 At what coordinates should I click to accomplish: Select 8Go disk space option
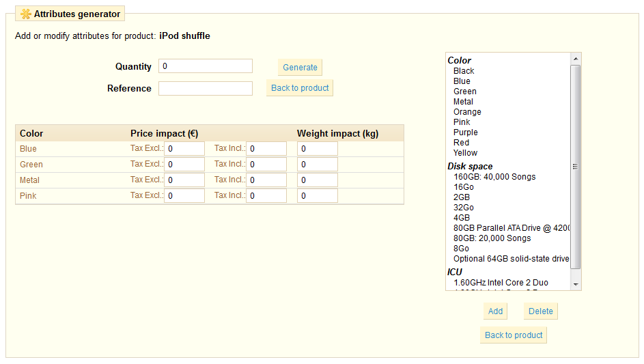(461, 249)
